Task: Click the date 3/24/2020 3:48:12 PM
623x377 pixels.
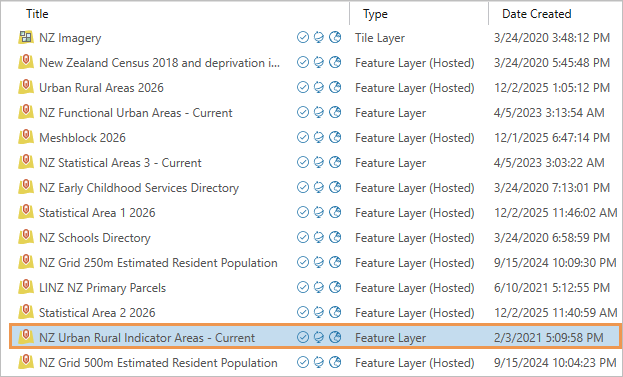Action: pyautogui.click(x=552, y=38)
